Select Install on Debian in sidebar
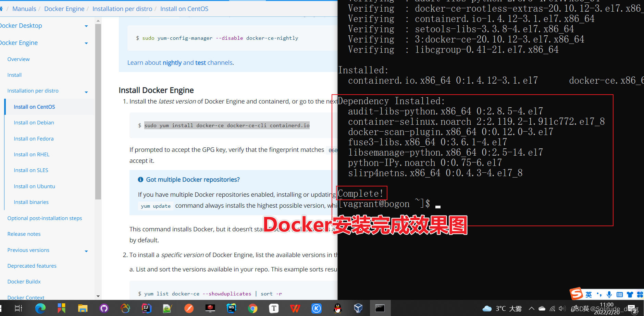The image size is (644, 316). [34, 122]
